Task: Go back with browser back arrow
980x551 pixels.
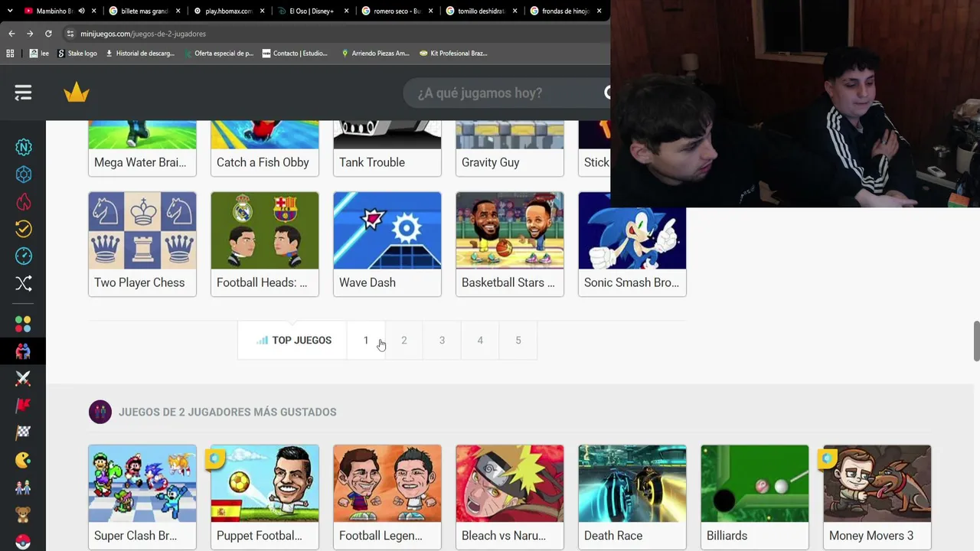Action: click(11, 34)
